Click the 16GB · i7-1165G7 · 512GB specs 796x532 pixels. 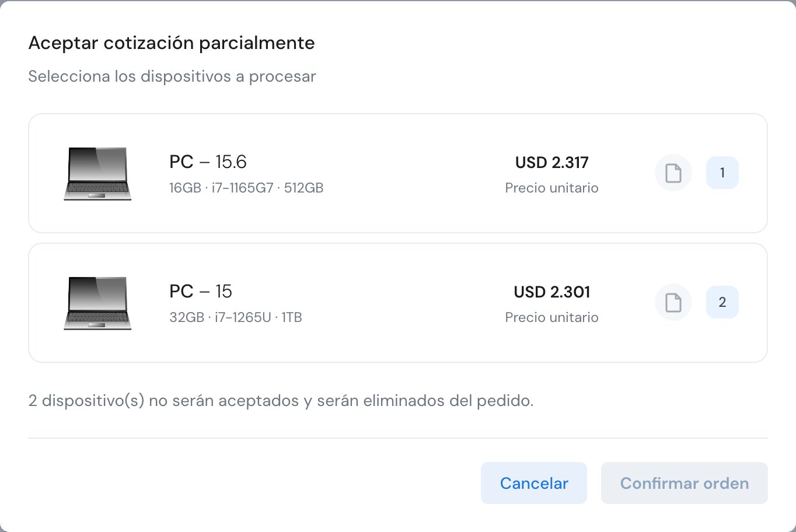pos(246,188)
